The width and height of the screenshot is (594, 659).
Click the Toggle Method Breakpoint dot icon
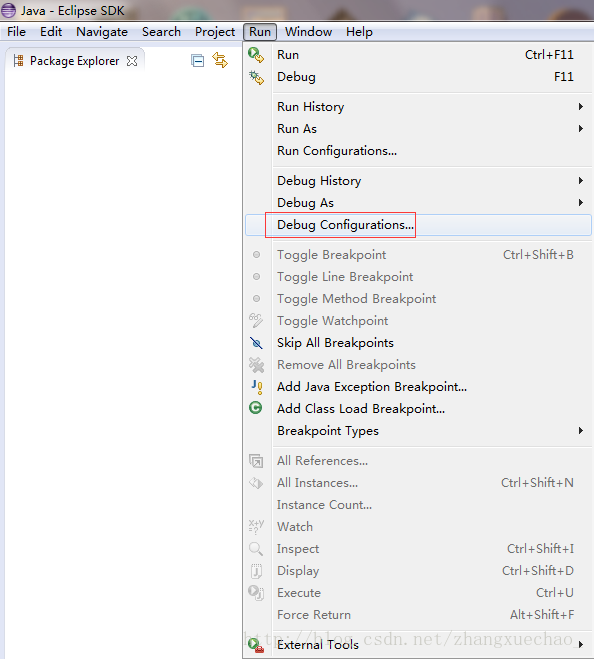pos(256,298)
